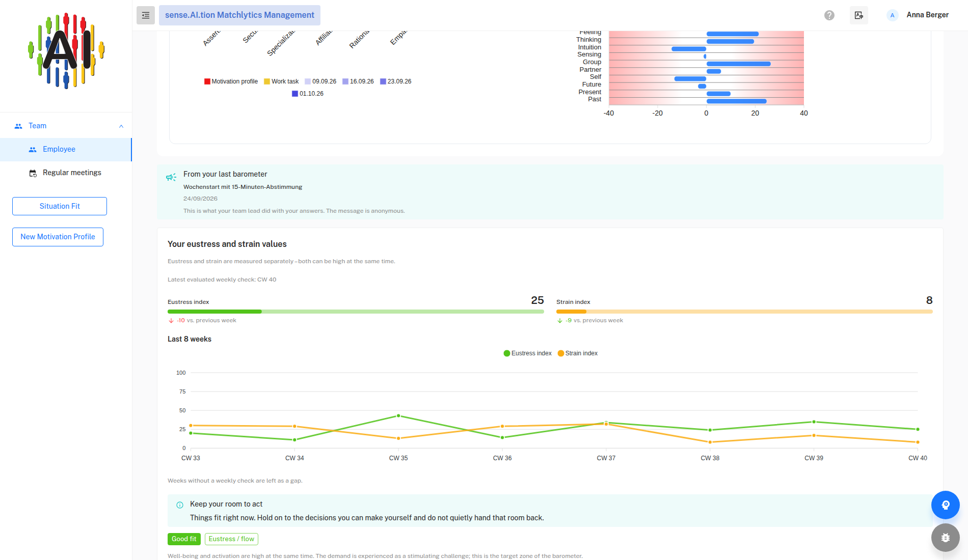The height and width of the screenshot is (560, 968).
Task: Toggle the sidebar menu collapse icon
Action: [146, 15]
